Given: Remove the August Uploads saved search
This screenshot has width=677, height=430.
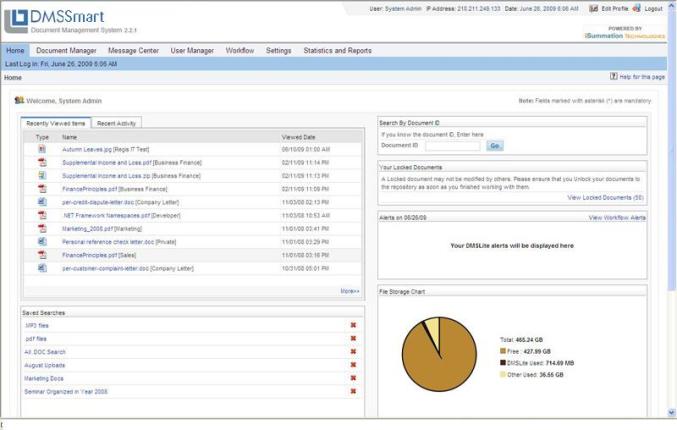Looking at the screenshot, I should coord(353,365).
